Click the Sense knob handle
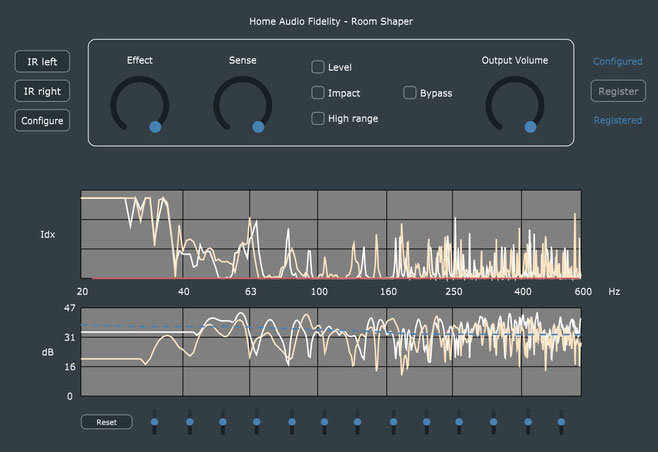This screenshot has height=452, width=658. click(x=258, y=127)
